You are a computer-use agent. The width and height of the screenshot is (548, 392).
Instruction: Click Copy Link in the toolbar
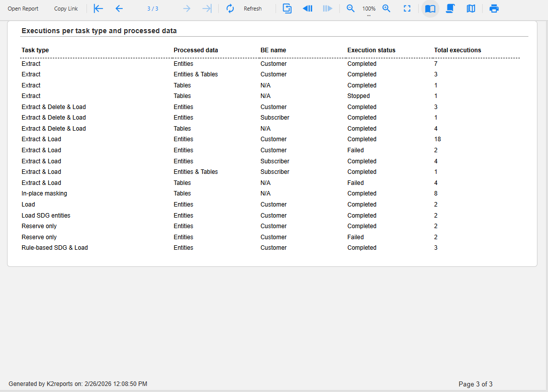66,9
